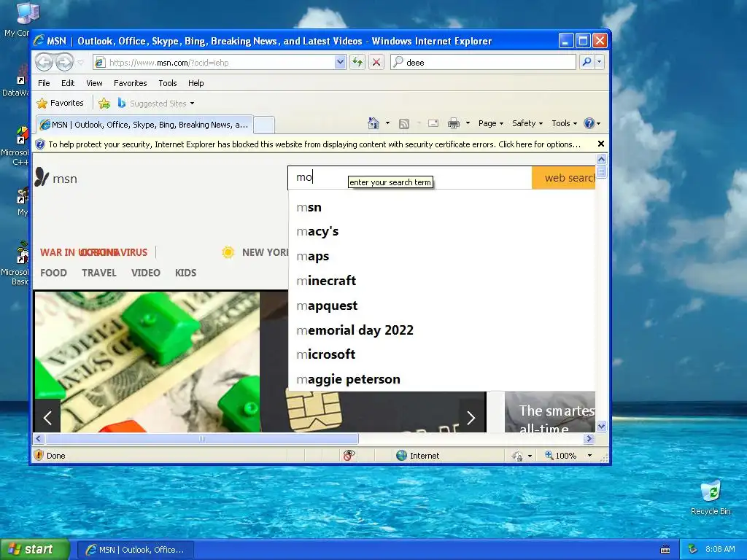
Task: Open a new blank tab
Action: (x=264, y=125)
